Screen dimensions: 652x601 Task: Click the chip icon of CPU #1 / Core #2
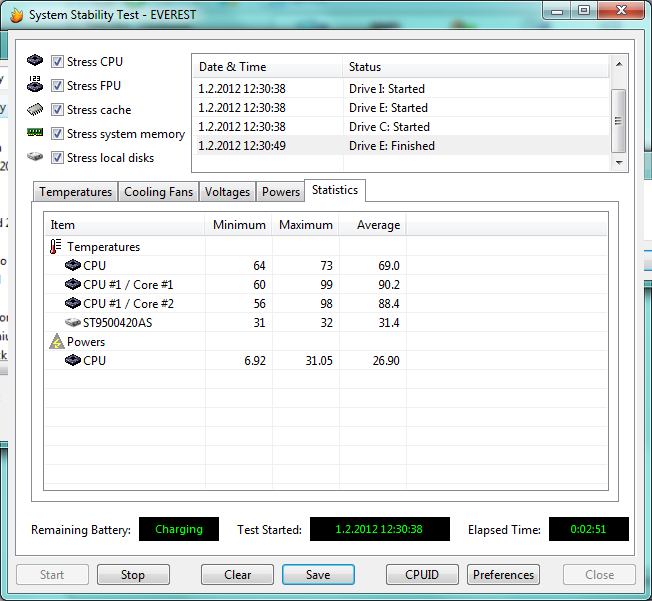pyautogui.click(x=73, y=303)
